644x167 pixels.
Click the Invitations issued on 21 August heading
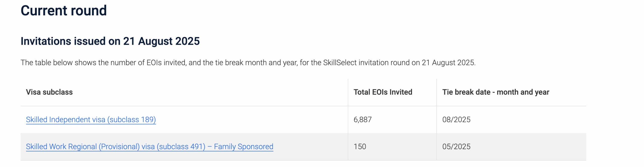[x=110, y=41]
